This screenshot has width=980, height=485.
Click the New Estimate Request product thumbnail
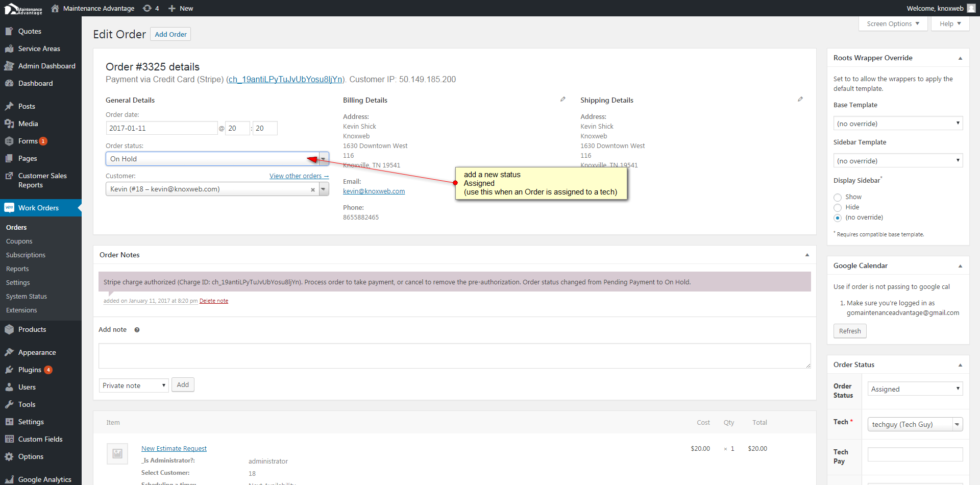(x=117, y=453)
